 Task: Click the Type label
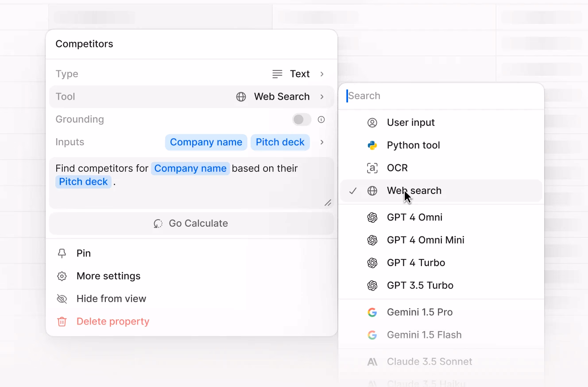click(67, 74)
